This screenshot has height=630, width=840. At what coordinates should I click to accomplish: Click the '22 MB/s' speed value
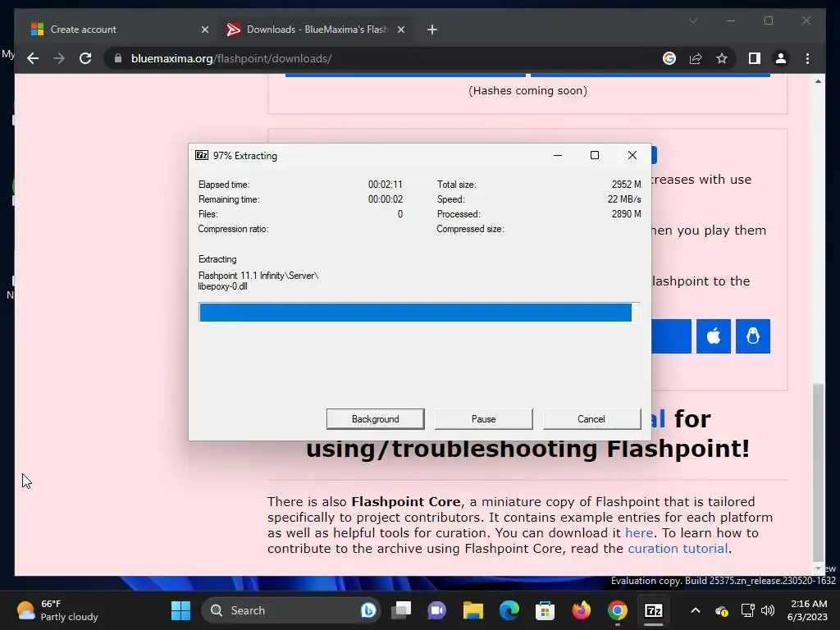click(x=624, y=199)
